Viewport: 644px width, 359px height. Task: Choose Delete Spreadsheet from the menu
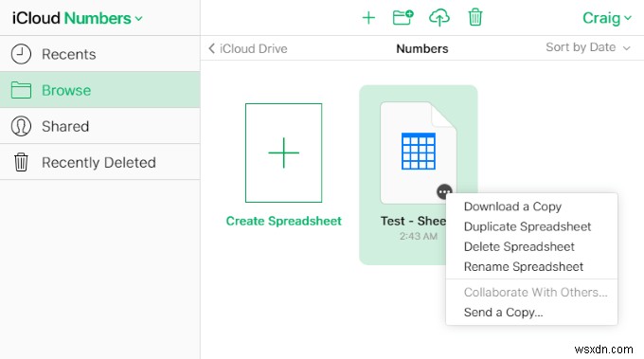click(x=519, y=247)
